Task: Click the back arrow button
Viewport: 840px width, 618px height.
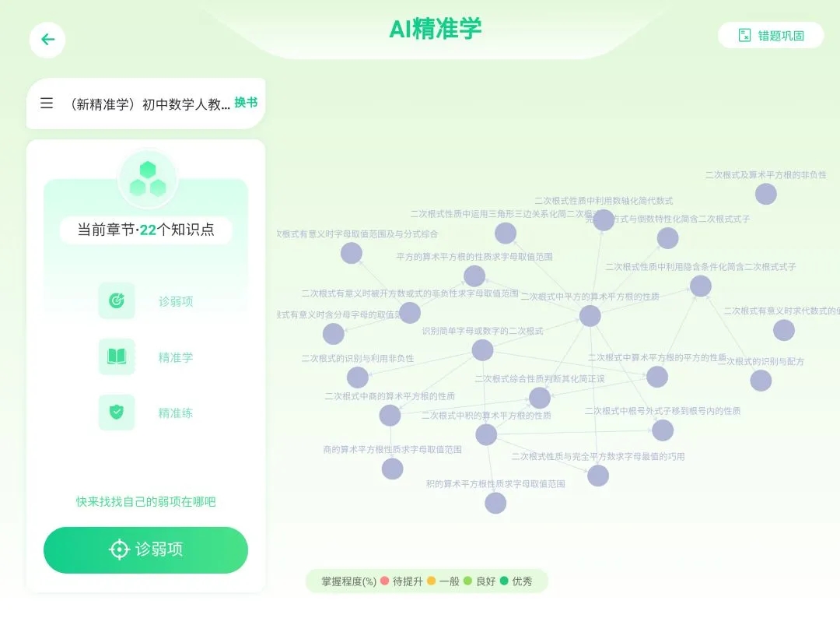Action: tap(47, 40)
